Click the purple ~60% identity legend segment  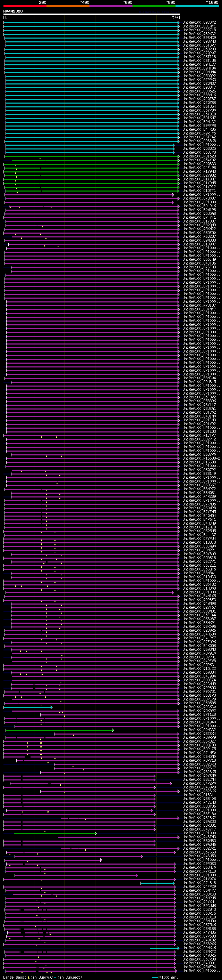tap(111, 6)
